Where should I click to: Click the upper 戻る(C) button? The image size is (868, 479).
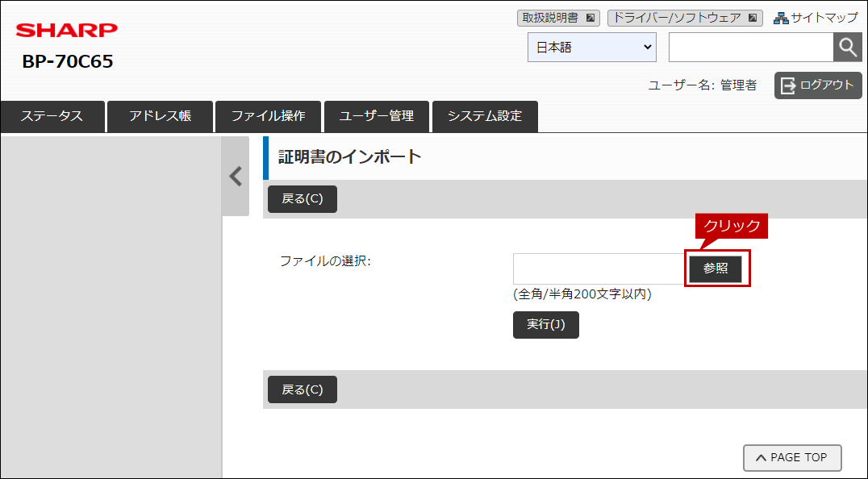tap(303, 199)
